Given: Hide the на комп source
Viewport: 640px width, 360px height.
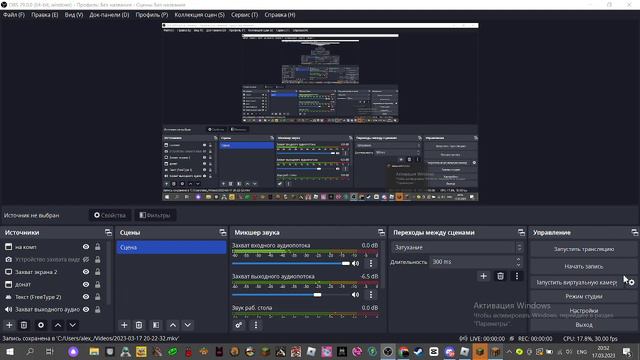Looking at the screenshot, I should [x=86, y=247].
